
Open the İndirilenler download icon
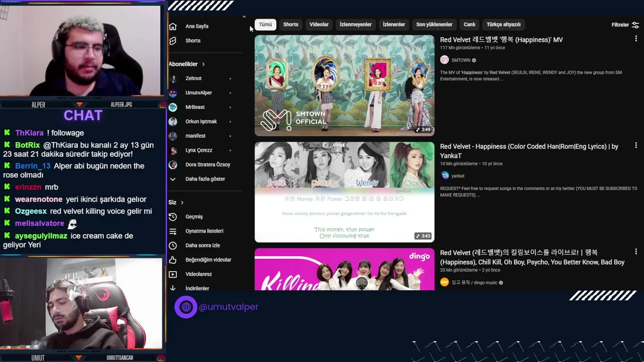click(173, 288)
